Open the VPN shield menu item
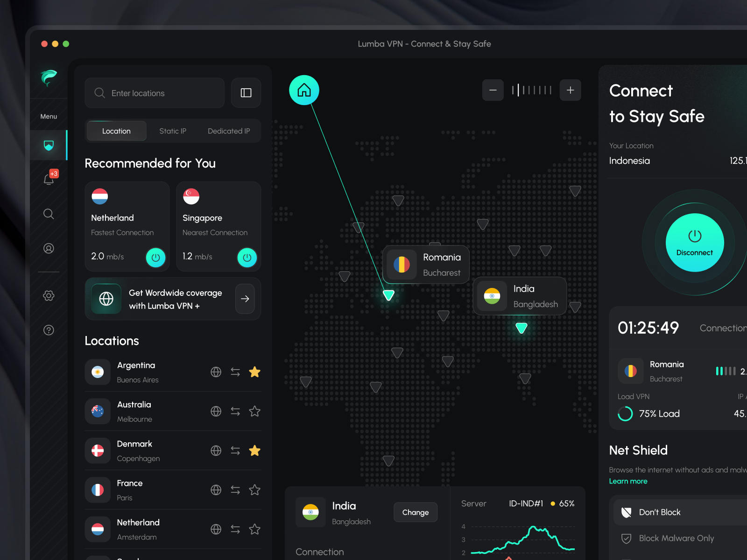 49,145
